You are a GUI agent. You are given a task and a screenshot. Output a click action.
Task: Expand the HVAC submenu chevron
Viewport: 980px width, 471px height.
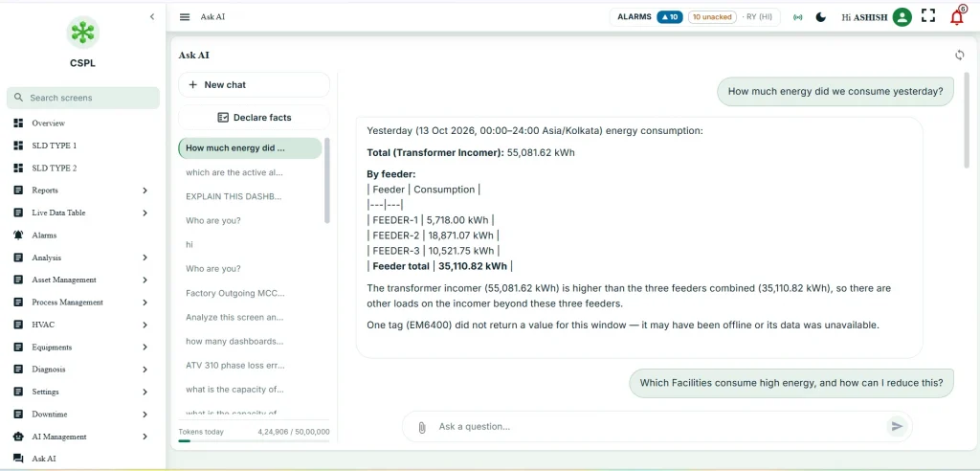click(x=145, y=325)
